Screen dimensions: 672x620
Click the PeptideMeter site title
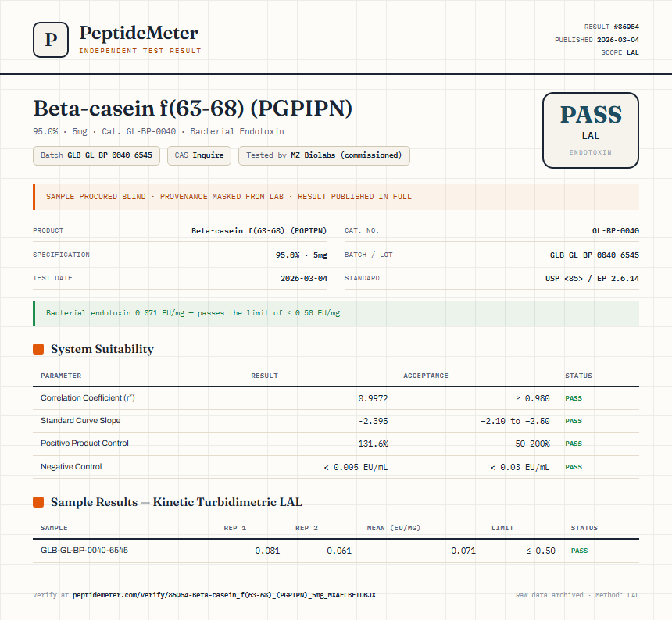tap(139, 33)
